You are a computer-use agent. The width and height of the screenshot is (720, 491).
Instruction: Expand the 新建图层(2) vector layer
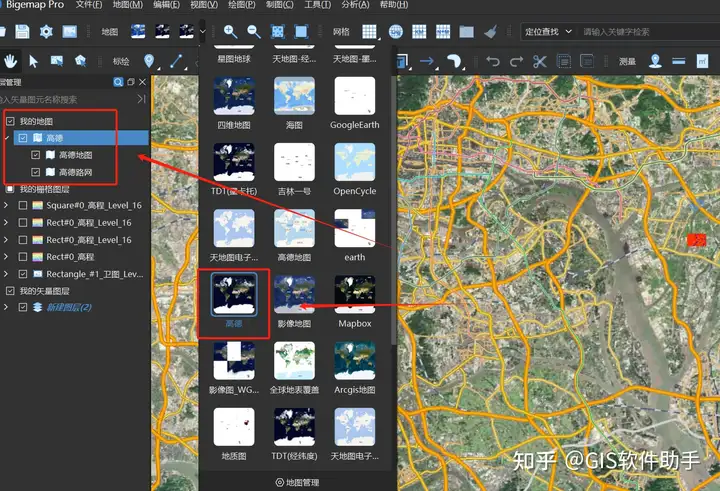click(x=6, y=307)
